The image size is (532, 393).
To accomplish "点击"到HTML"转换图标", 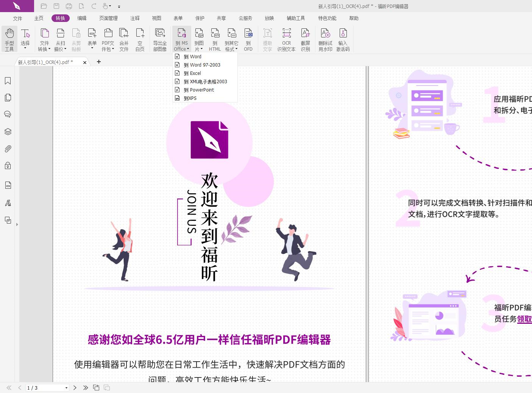I will (x=215, y=39).
